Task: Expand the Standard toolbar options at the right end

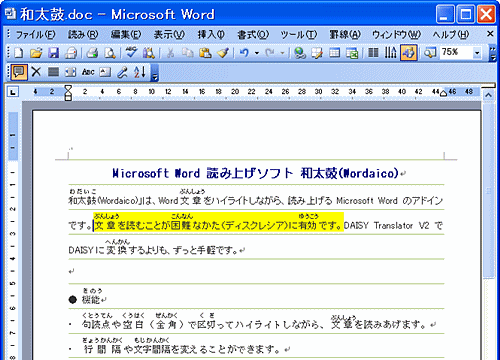Action: tap(493, 53)
